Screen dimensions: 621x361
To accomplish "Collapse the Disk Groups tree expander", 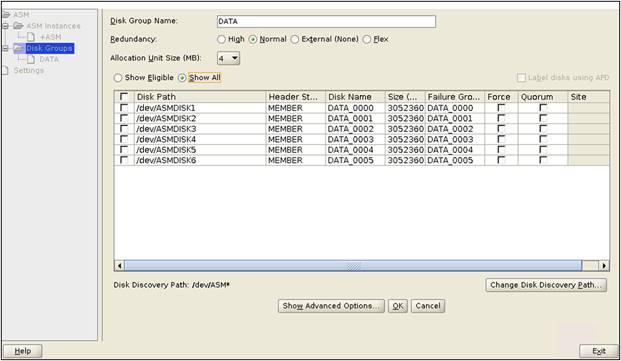I will (x=5, y=48).
